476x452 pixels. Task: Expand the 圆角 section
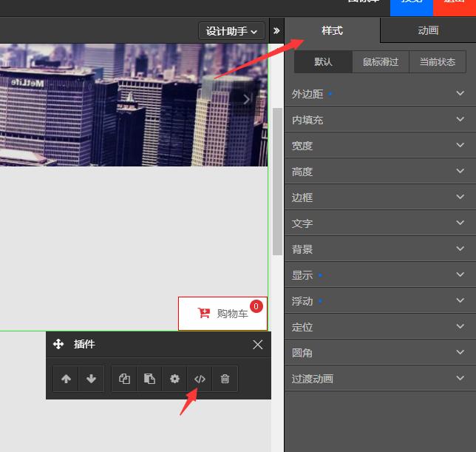click(x=380, y=353)
